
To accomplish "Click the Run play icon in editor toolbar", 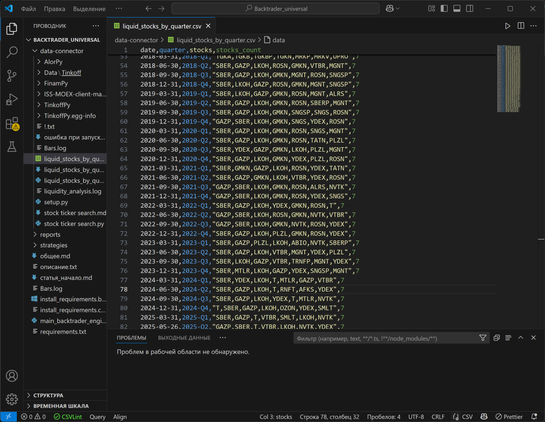I will [507, 26].
